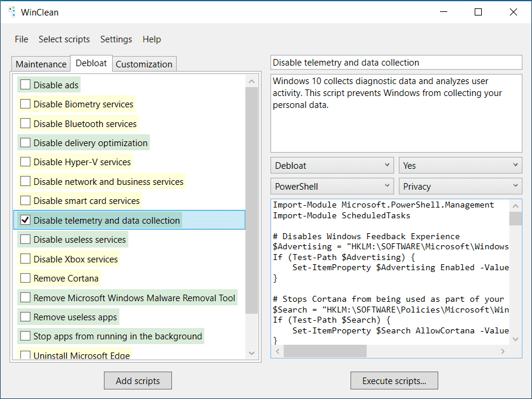Open the Privacy impact dropdown
This screenshot has width=532, height=399.
pos(460,186)
